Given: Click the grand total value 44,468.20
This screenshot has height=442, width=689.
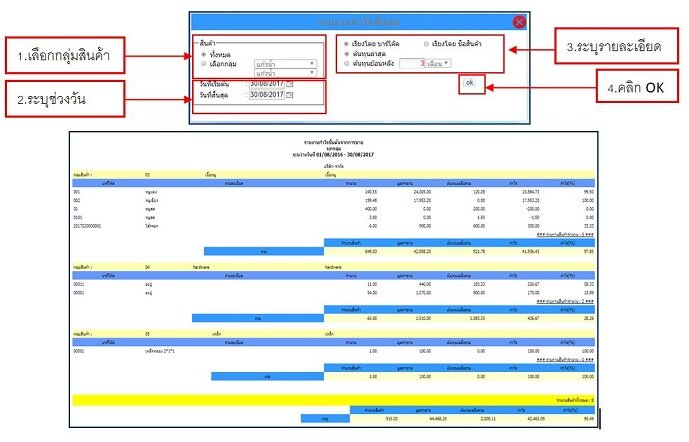Looking at the screenshot, I should pyautogui.click(x=438, y=419).
